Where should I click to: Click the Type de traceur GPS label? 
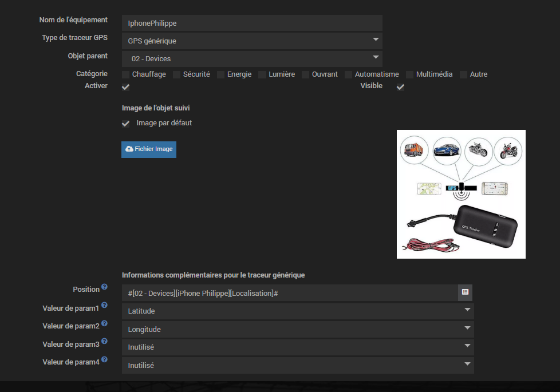coord(74,38)
